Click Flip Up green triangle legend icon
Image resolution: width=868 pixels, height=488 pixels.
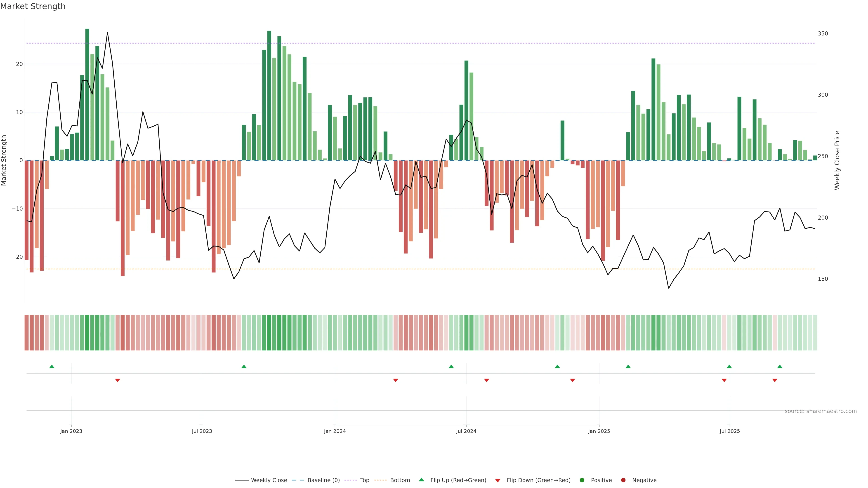coord(421,480)
